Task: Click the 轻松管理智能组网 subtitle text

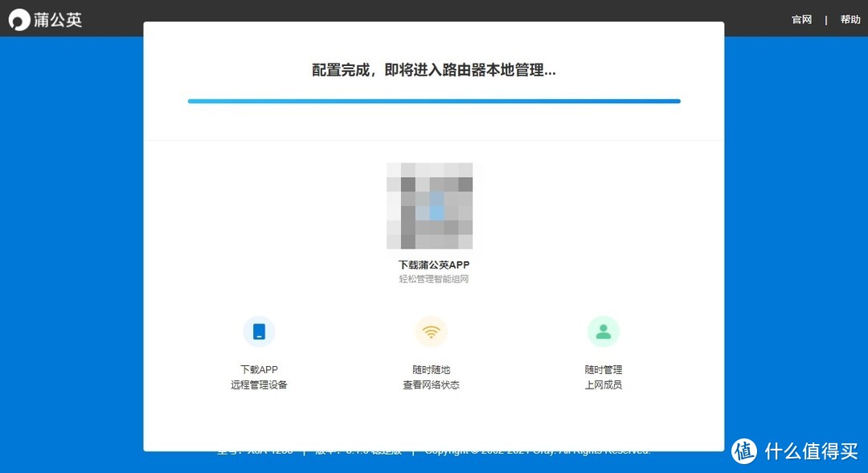Action: point(433,279)
